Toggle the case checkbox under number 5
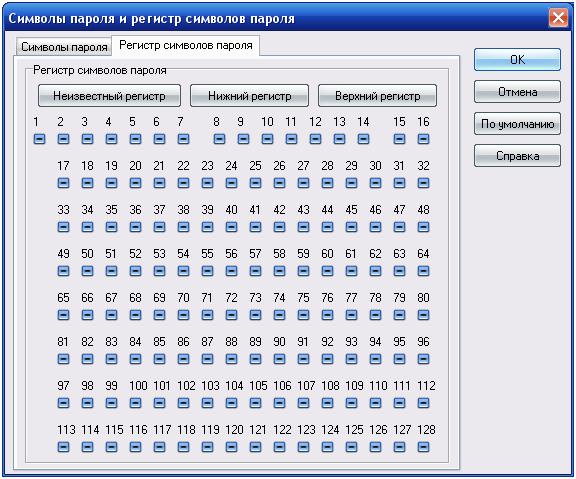 [136, 139]
